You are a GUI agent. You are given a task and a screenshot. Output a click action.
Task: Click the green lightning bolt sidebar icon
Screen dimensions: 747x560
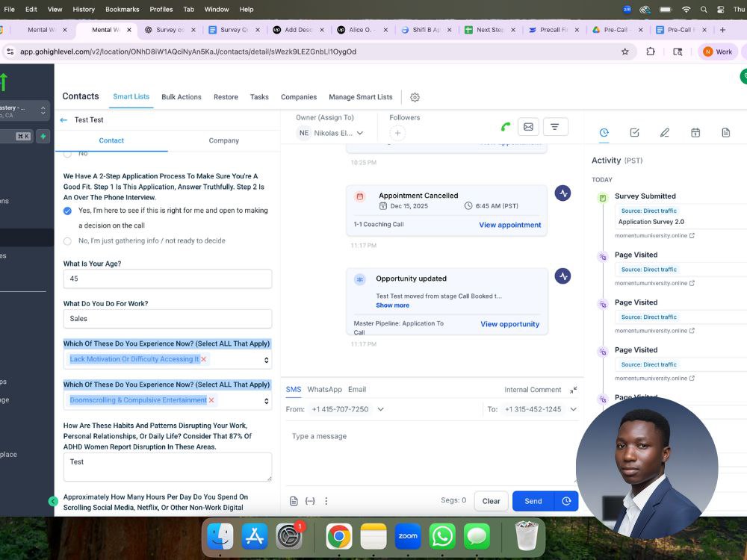click(43, 136)
